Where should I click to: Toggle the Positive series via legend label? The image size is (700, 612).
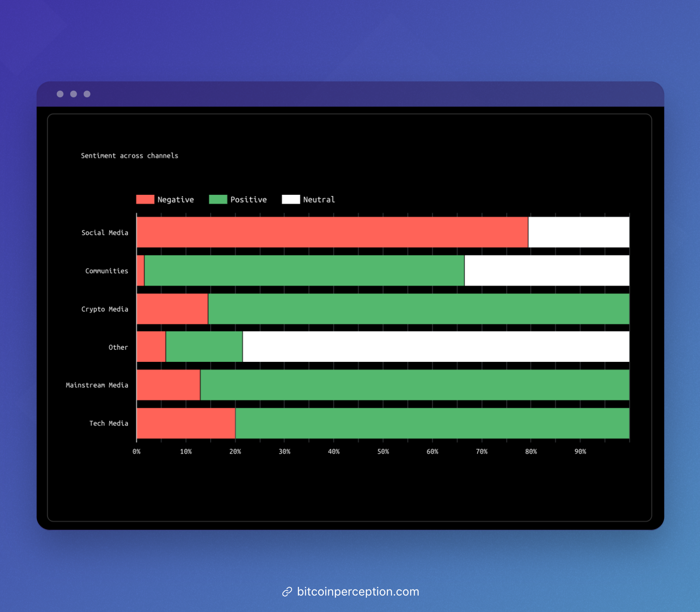tap(248, 200)
